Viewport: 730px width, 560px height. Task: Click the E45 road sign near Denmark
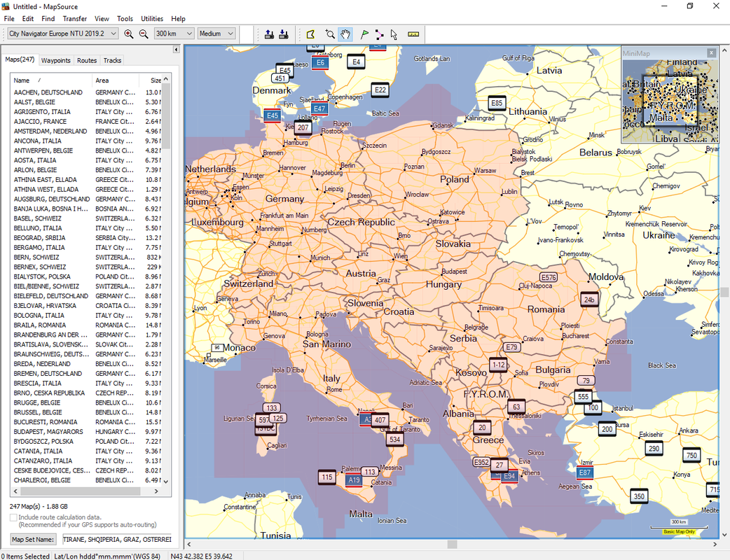coord(273,115)
